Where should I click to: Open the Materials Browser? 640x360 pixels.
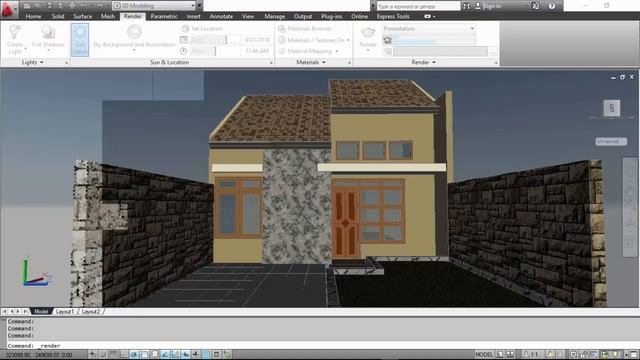pyautogui.click(x=305, y=29)
